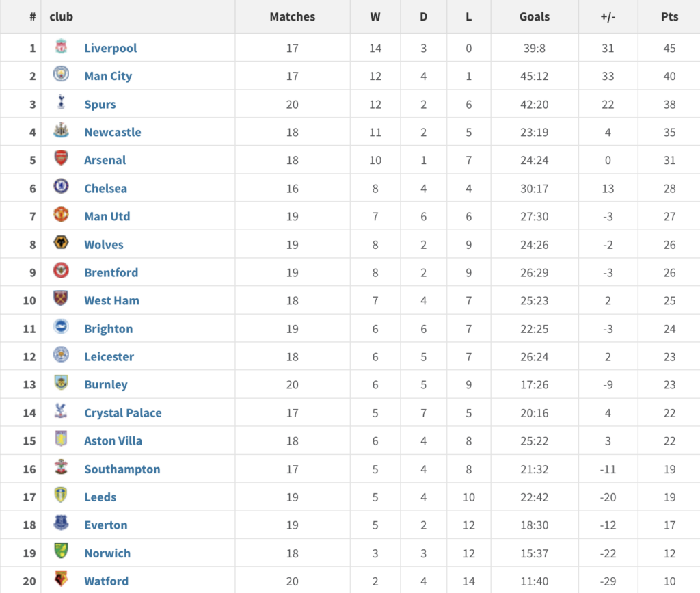Open the West Ham team link
This screenshot has height=593, width=700.
[111, 301]
